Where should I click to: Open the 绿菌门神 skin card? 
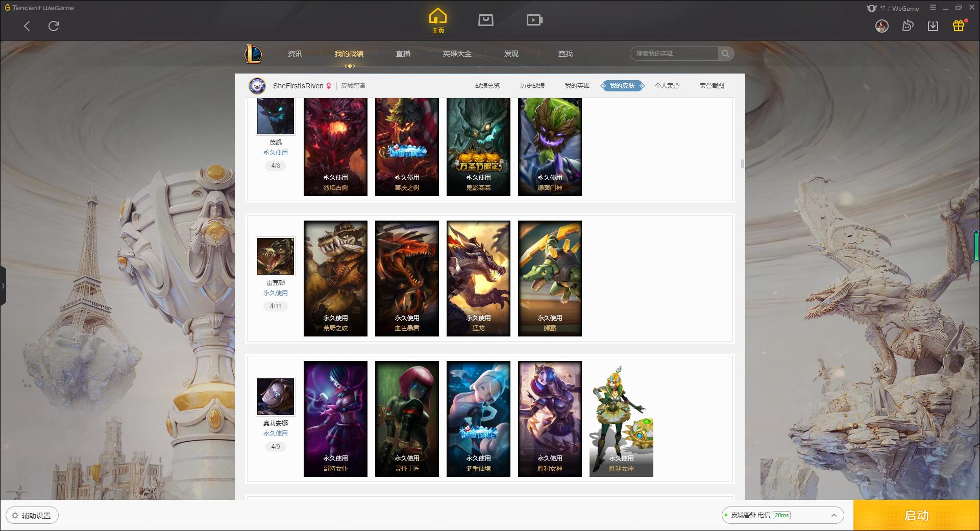click(550, 147)
